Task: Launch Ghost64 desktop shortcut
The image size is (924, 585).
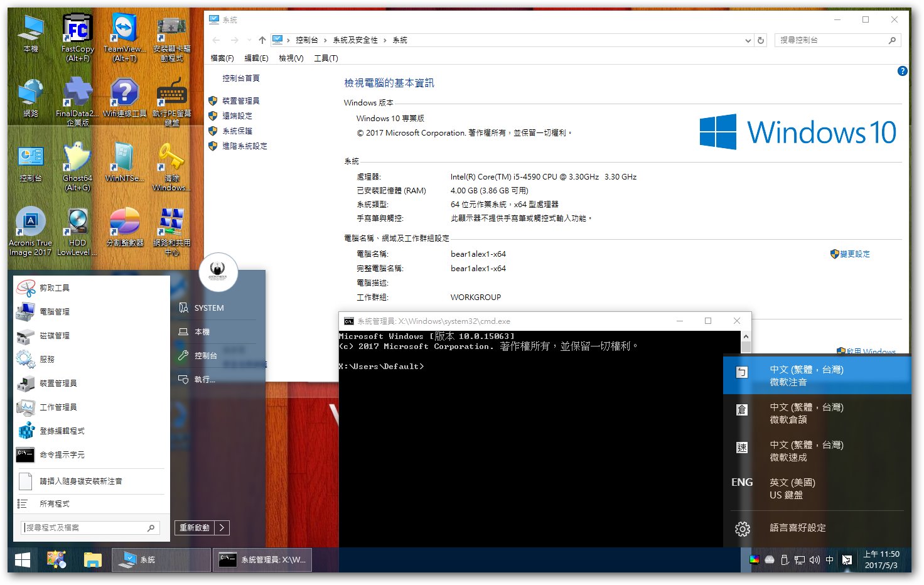Action: coord(78,167)
